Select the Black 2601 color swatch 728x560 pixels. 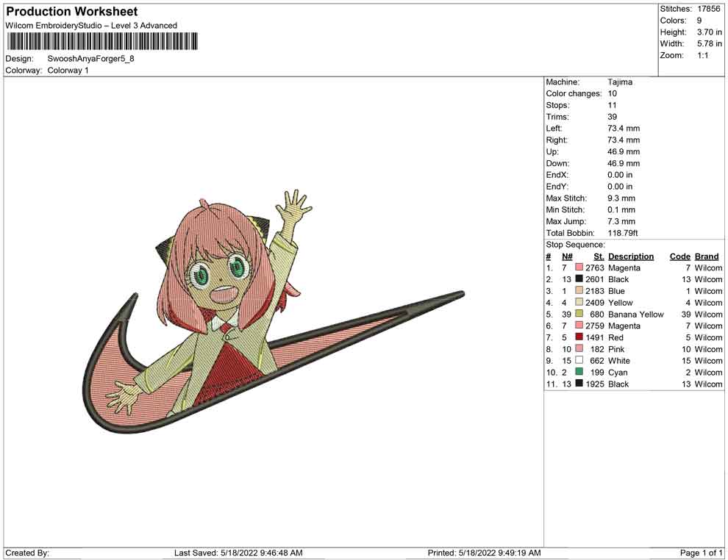tap(579, 279)
